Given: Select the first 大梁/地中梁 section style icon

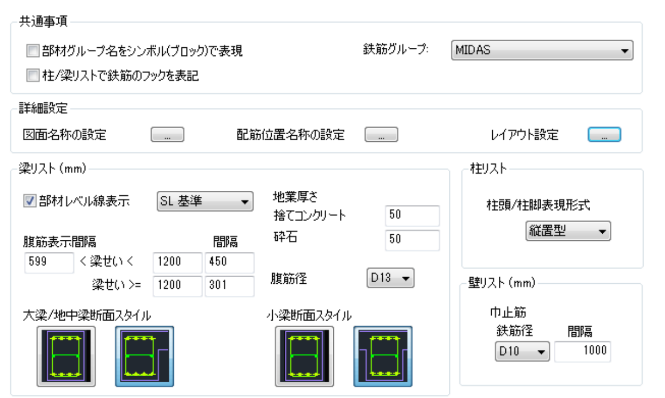Looking at the screenshot, I should (x=66, y=356).
